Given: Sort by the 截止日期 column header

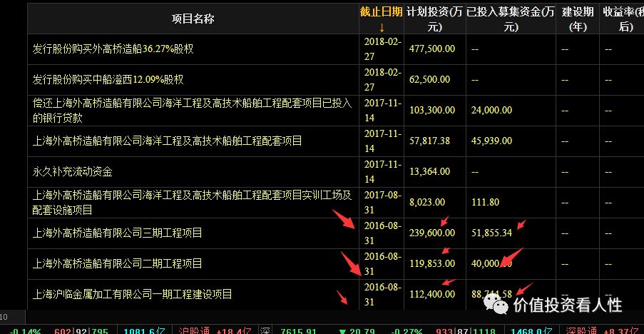Looking at the screenshot, I should [x=381, y=19].
